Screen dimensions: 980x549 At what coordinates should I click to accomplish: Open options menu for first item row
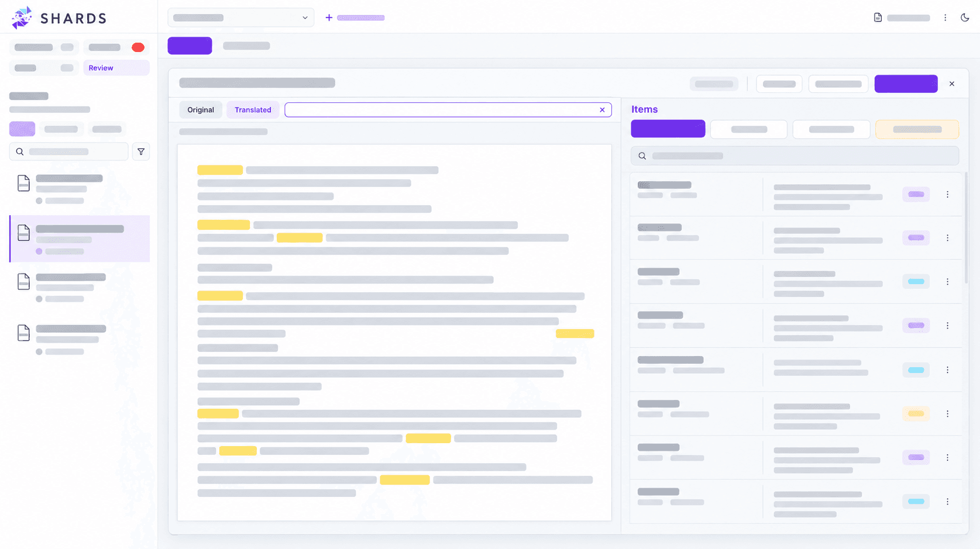pyautogui.click(x=947, y=194)
